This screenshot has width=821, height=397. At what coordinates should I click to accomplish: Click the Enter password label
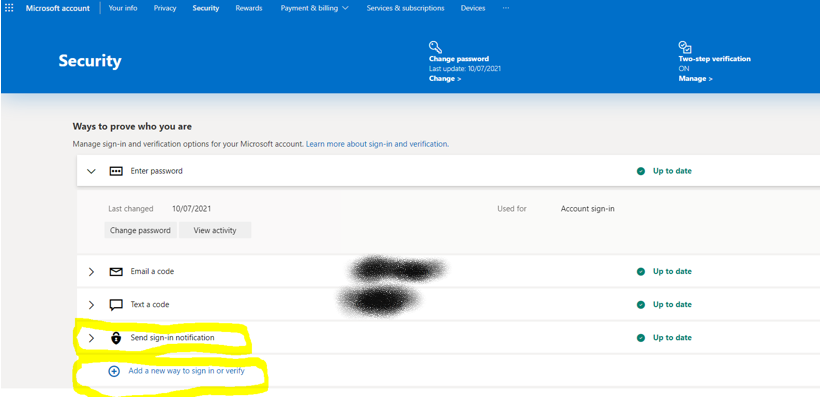pyautogui.click(x=157, y=171)
